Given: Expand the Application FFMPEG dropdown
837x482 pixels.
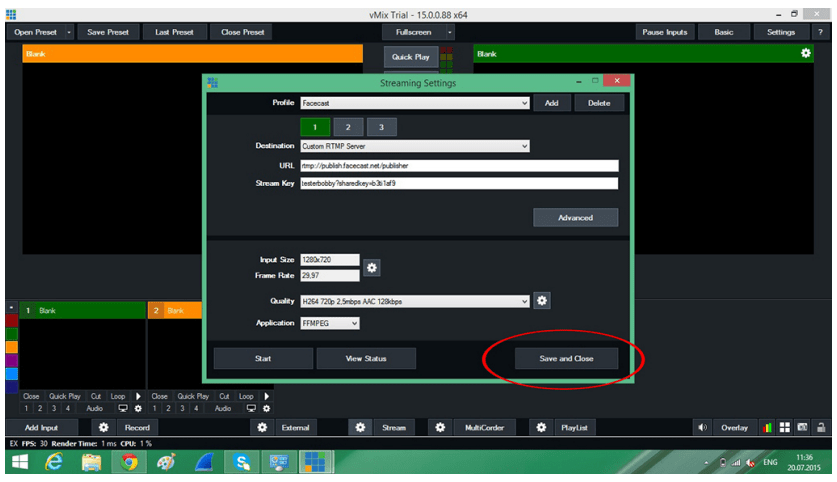Looking at the screenshot, I should click(354, 323).
